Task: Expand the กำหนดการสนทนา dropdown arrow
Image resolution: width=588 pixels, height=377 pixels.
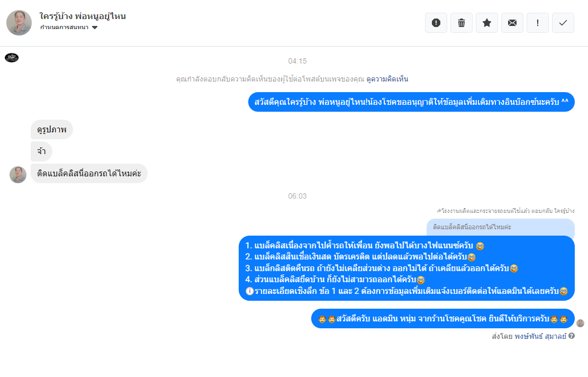Action: click(x=95, y=28)
